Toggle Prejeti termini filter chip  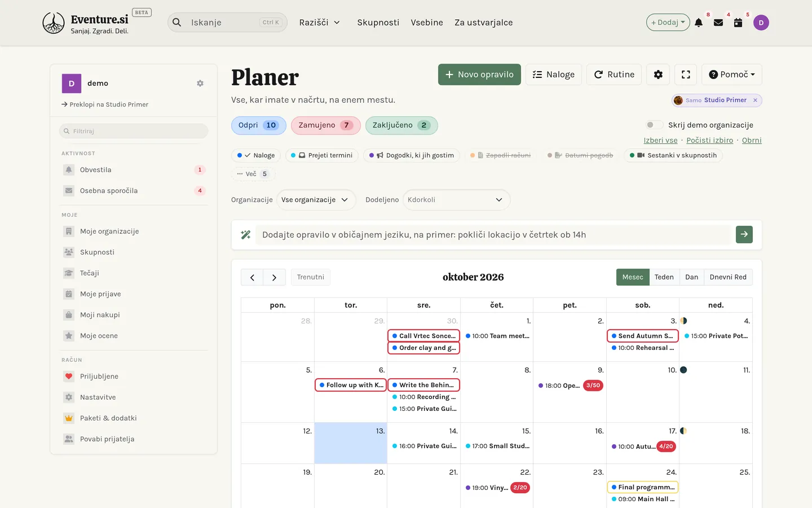click(x=322, y=155)
